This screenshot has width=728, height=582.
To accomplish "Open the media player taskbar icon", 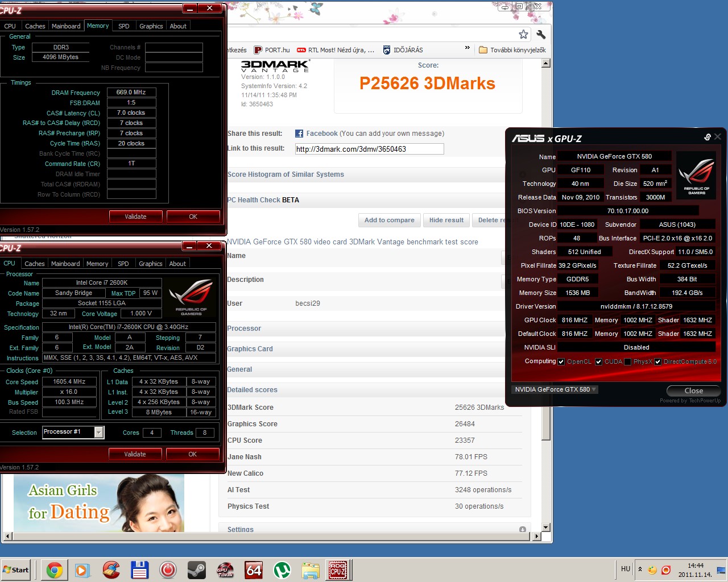I will (x=82, y=569).
